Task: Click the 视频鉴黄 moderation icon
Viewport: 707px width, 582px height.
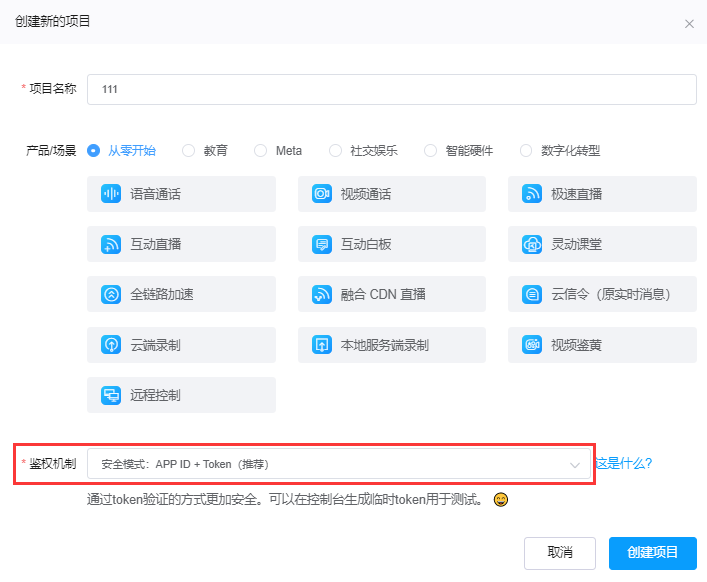Action: (x=532, y=345)
